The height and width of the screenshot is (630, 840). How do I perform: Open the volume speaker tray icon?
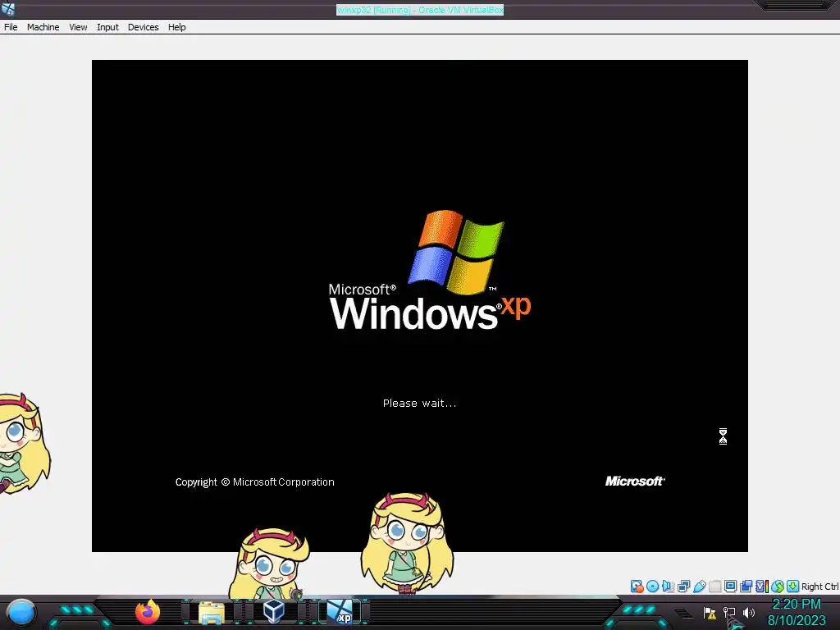coord(748,612)
